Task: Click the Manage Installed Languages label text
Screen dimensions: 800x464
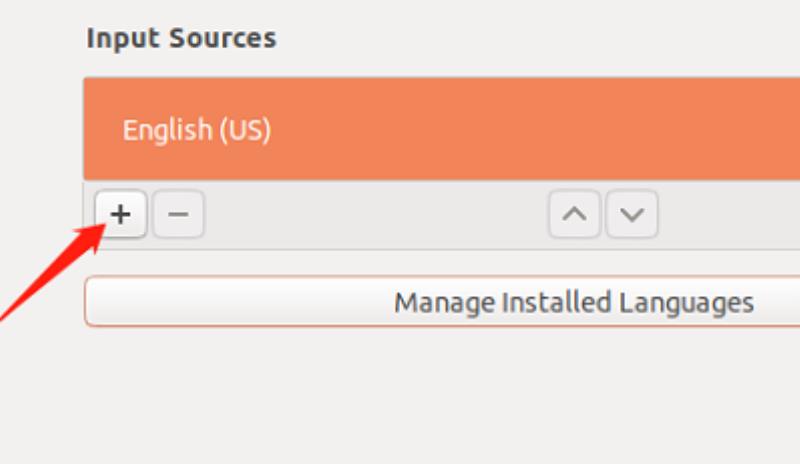Action: pyautogui.click(x=574, y=303)
